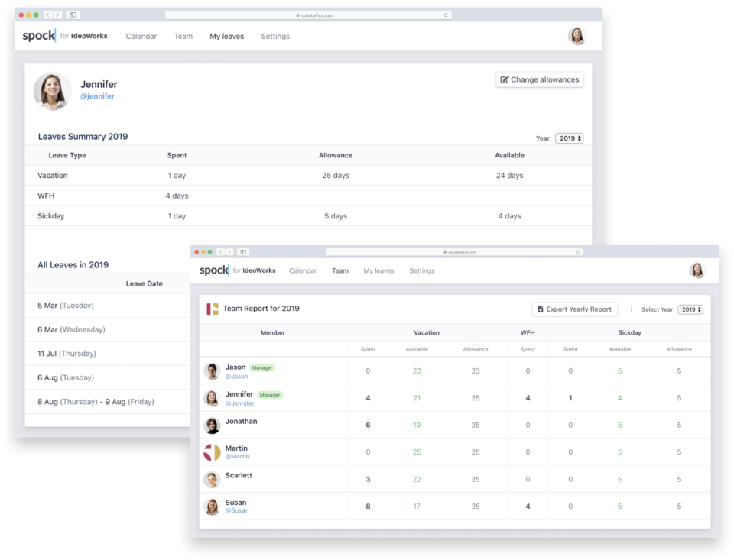
Task: Click the @Susan username link
Action: (x=237, y=510)
